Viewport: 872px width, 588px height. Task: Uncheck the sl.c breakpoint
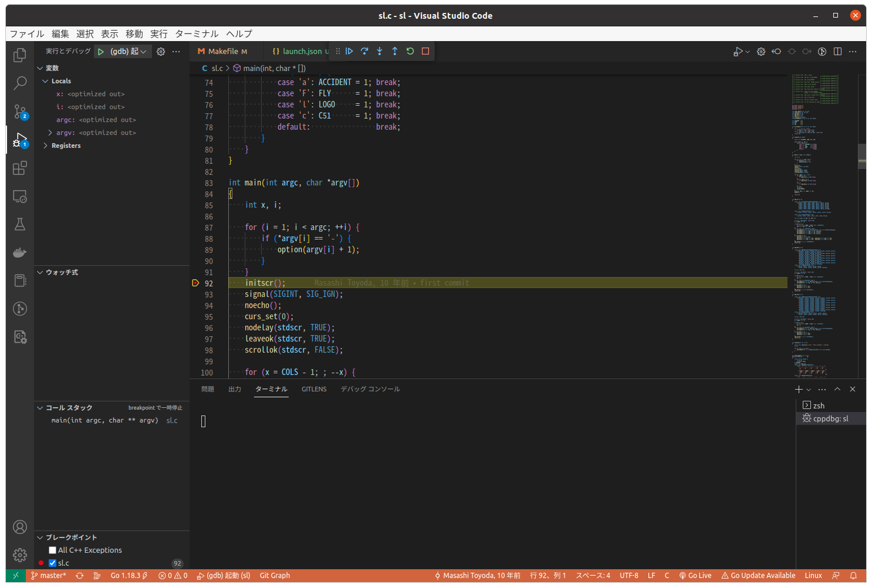[x=52, y=563]
